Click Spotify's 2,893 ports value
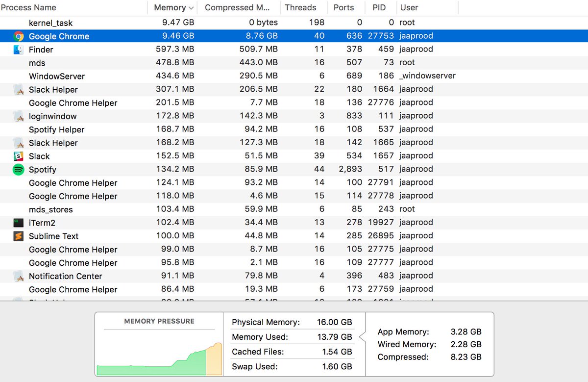Screen dimensions: 588x382 350,169
